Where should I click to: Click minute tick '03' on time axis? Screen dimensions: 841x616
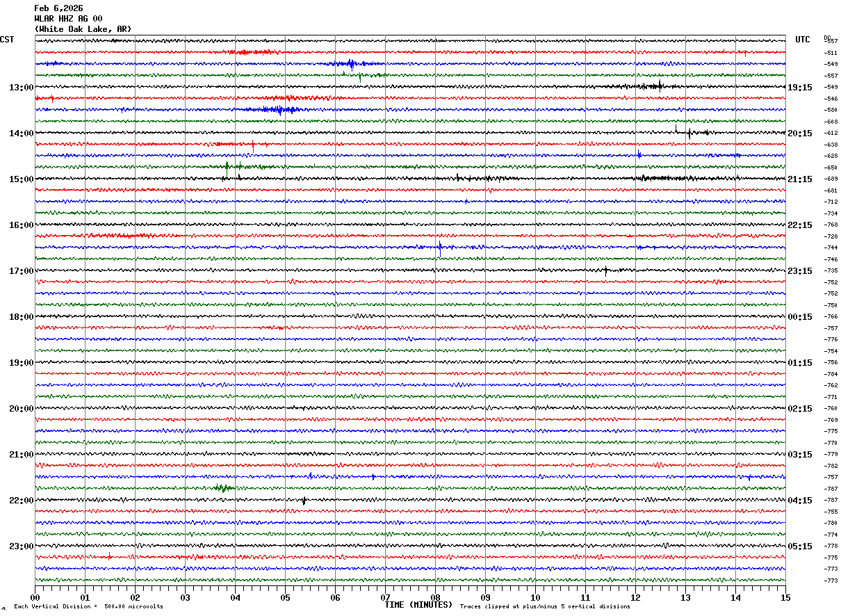pos(185,597)
